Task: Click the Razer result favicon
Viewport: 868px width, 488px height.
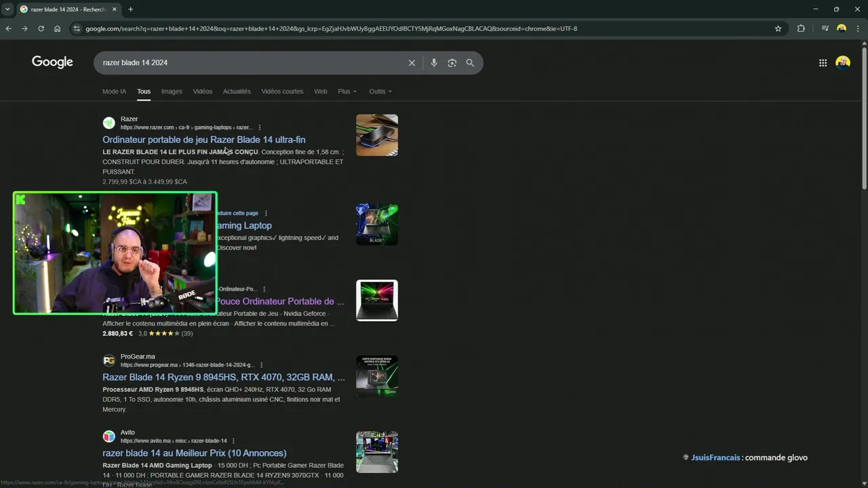Action: [x=108, y=123]
